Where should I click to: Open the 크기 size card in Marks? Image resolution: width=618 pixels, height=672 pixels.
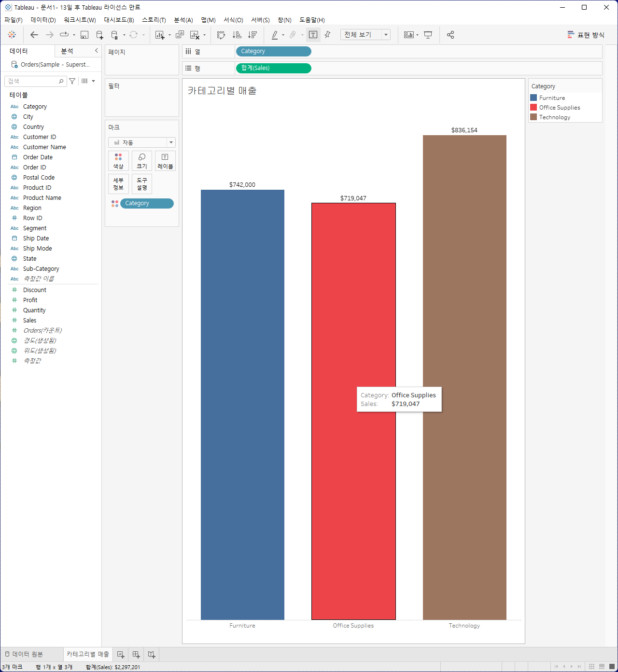(x=142, y=161)
